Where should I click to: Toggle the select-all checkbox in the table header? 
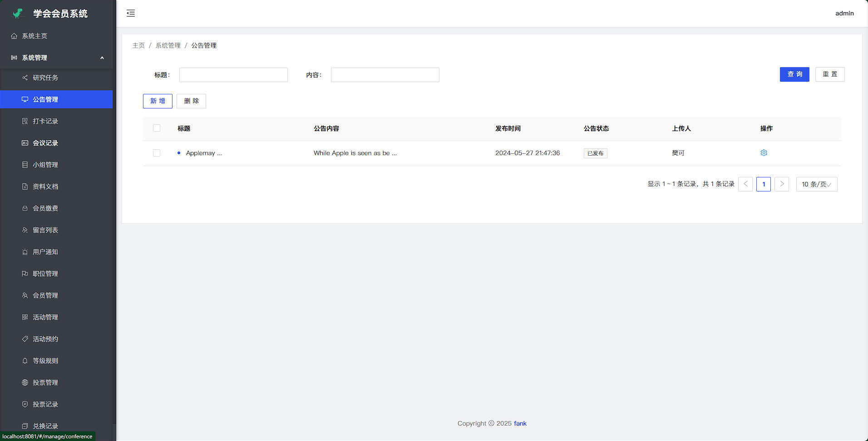[x=157, y=128]
